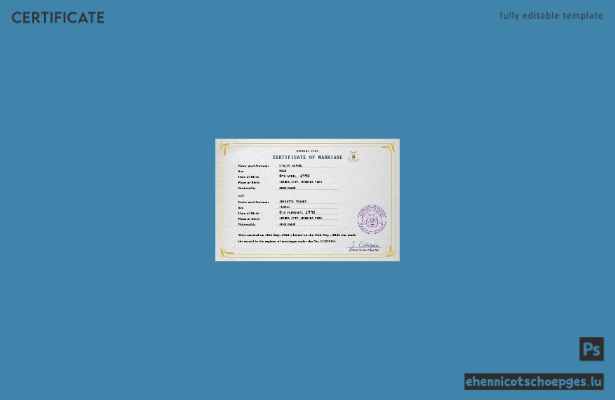
Task: Click the purple stamp seal on certificate
Action: click(372, 219)
